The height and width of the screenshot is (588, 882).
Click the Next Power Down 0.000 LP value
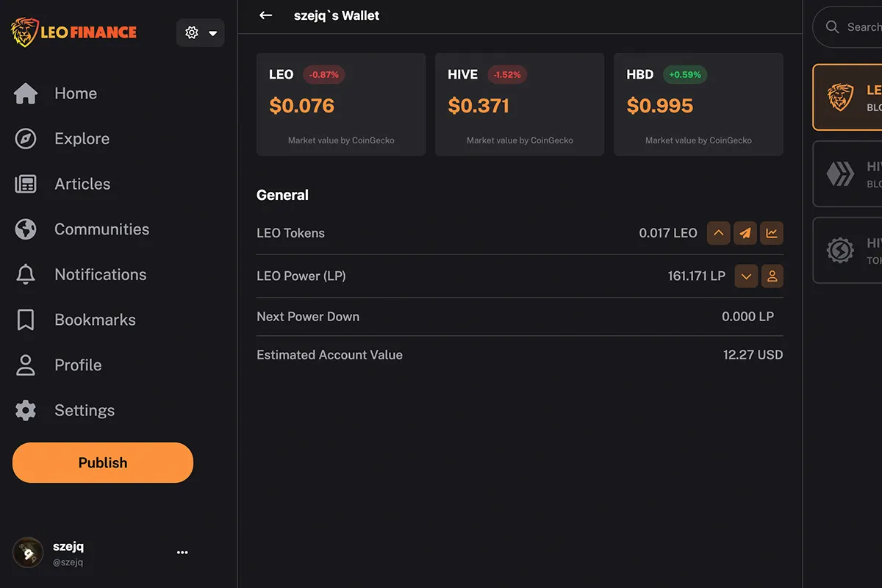pyautogui.click(x=747, y=317)
